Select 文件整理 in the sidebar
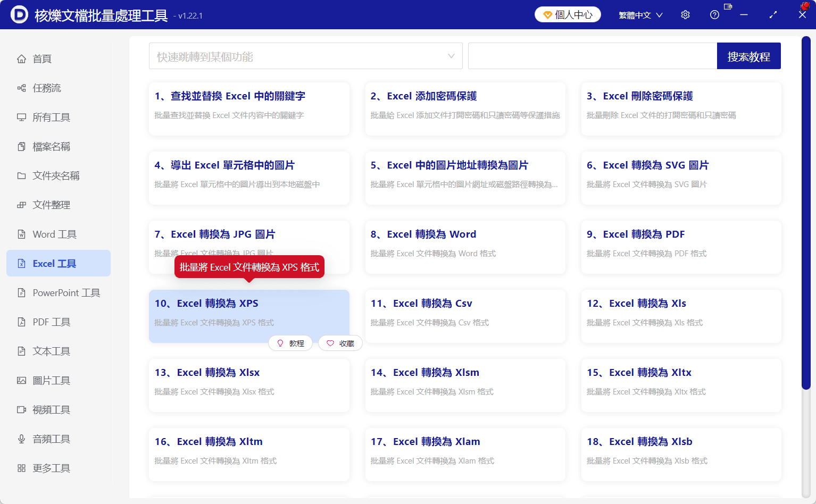The image size is (816, 504). (59, 205)
